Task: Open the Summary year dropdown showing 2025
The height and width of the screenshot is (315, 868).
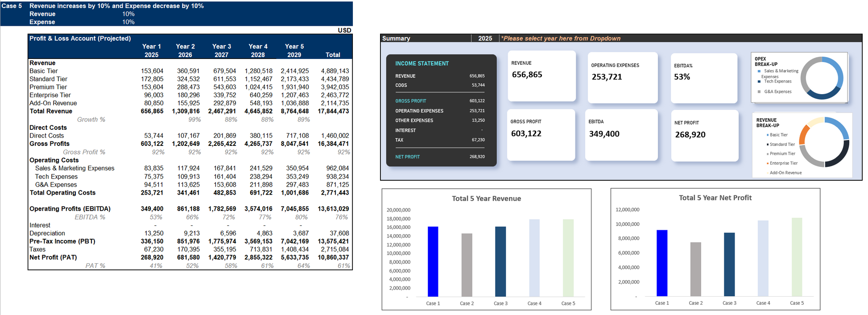Action: [485, 38]
